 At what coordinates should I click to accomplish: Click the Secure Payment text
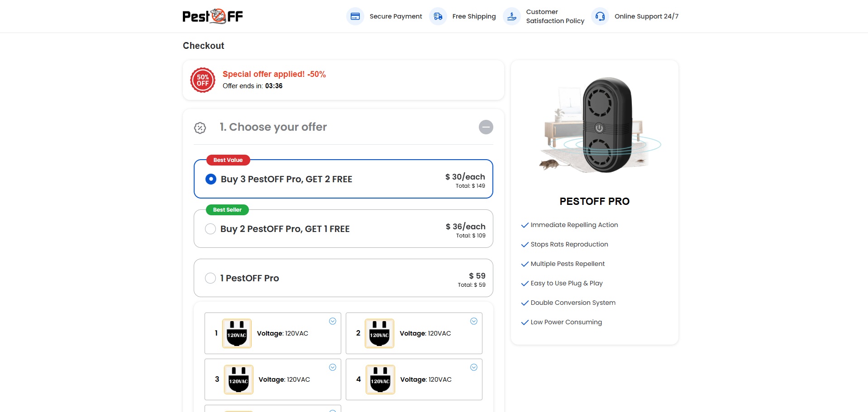point(396,16)
